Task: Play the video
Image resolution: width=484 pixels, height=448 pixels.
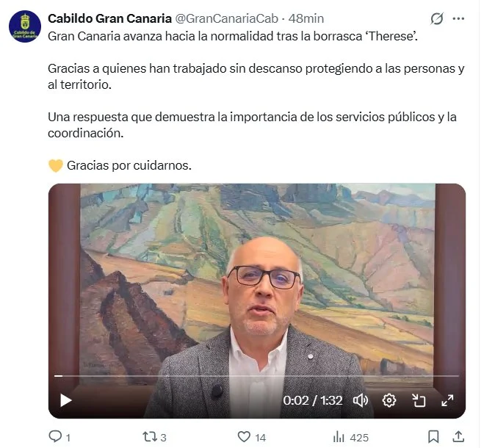Action: (65, 400)
